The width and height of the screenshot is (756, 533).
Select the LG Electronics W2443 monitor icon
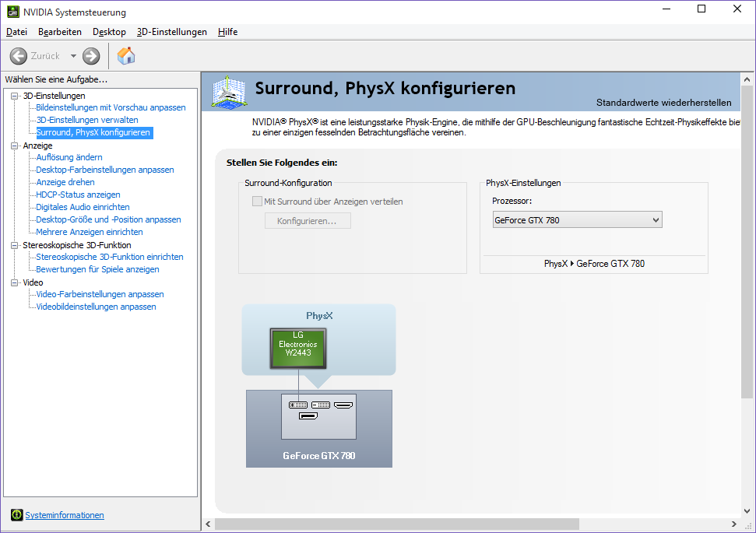[x=298, y=349]
